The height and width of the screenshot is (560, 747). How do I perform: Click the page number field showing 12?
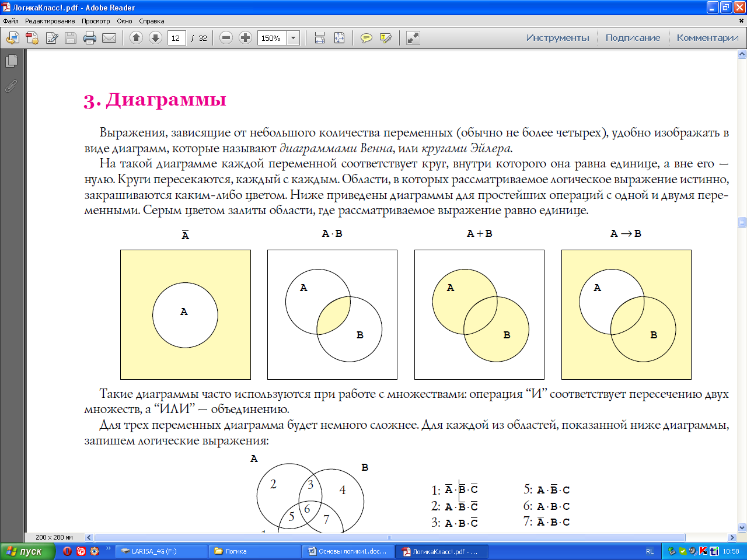[177, 38]
